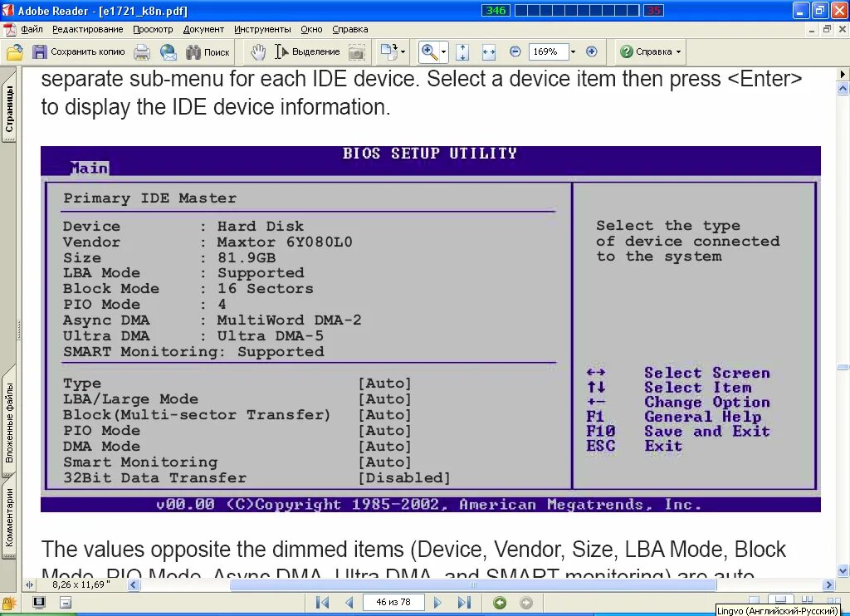Click the grey Next View button
This screenshot has height=616, width=850.
point(525,603)
